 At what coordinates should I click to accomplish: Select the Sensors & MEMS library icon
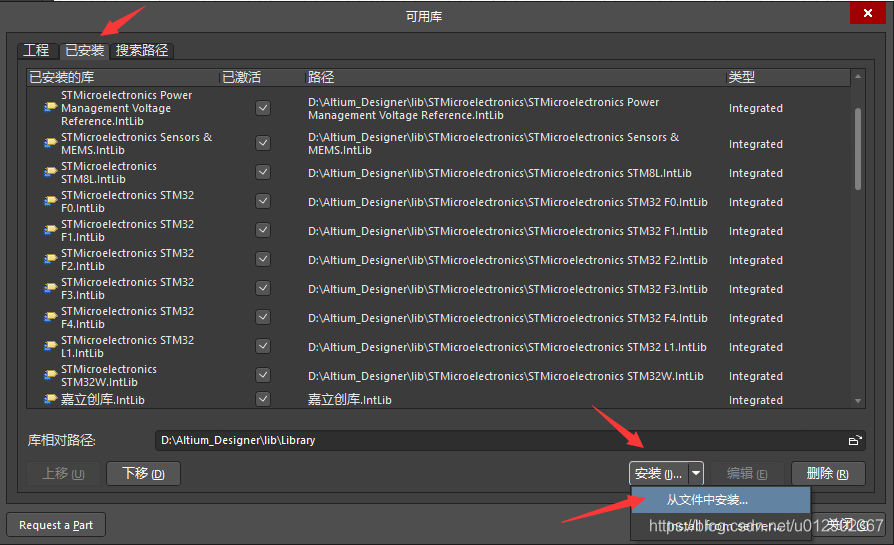50,144
